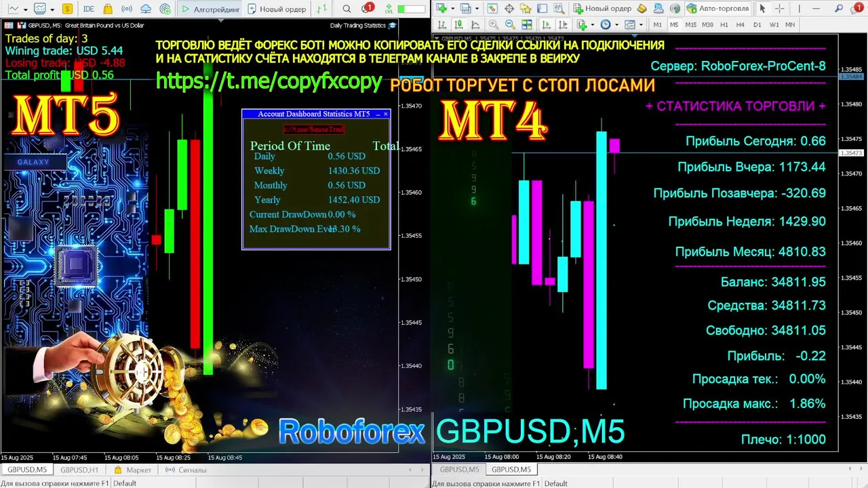The height and width of the screenshot is (488, 868).
Task: Open the line chart type icon in MT5
Action: tap(14, 9)
